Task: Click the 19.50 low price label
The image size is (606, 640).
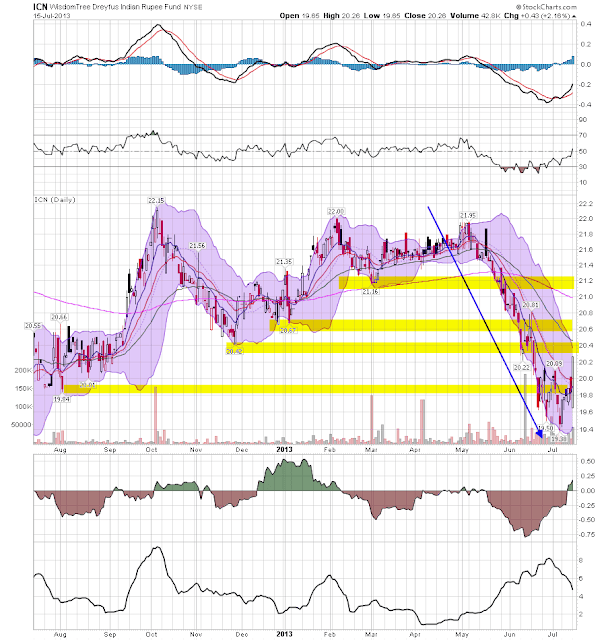Action: pos(546,428)
